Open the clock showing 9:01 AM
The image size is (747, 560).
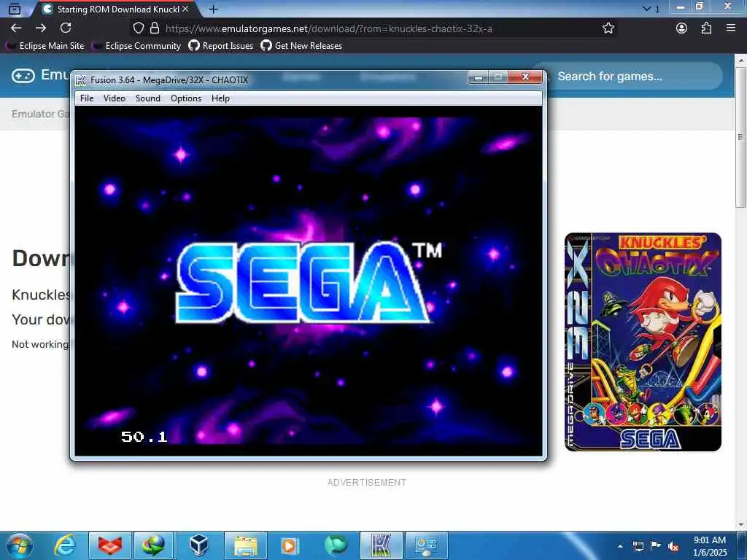point(710,546)
